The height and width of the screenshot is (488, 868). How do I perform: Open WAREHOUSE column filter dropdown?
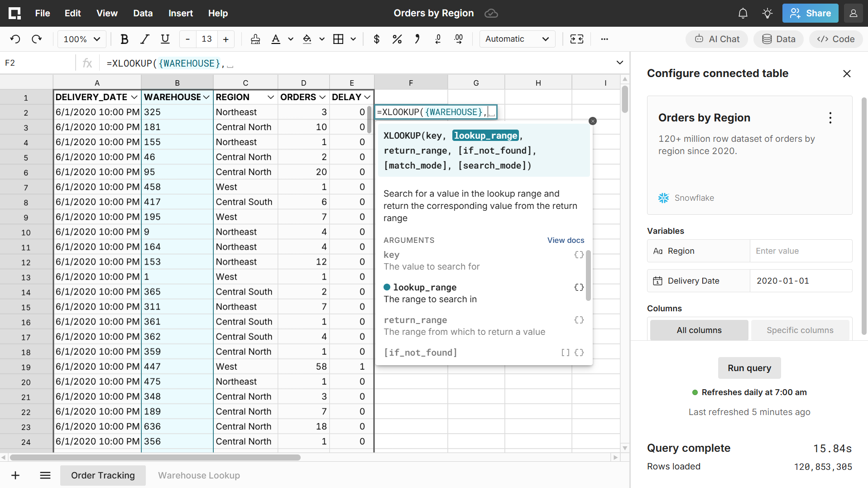point(206,97)
